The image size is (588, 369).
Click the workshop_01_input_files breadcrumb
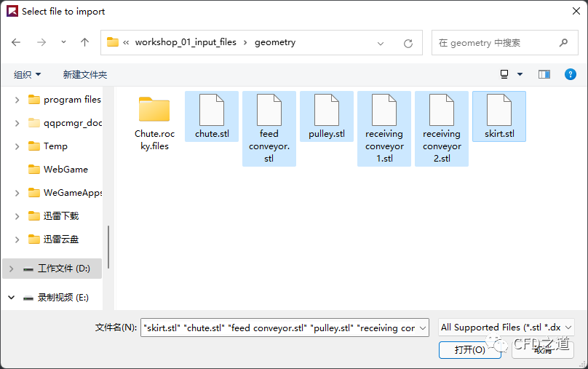pos(186,42)
